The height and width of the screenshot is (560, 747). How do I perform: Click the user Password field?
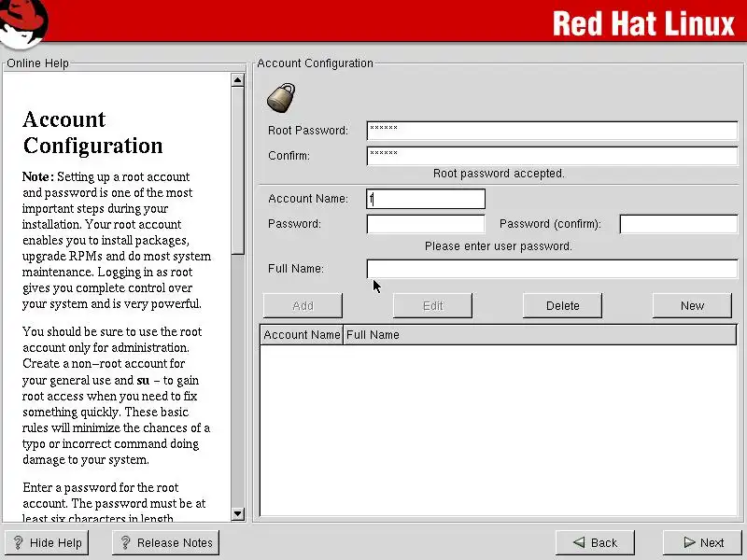point(426,224)
